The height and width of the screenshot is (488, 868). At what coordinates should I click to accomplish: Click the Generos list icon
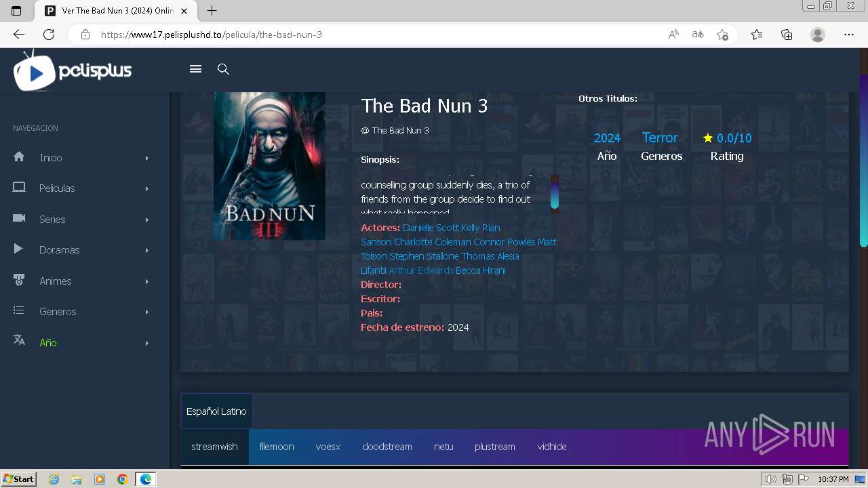19,310
